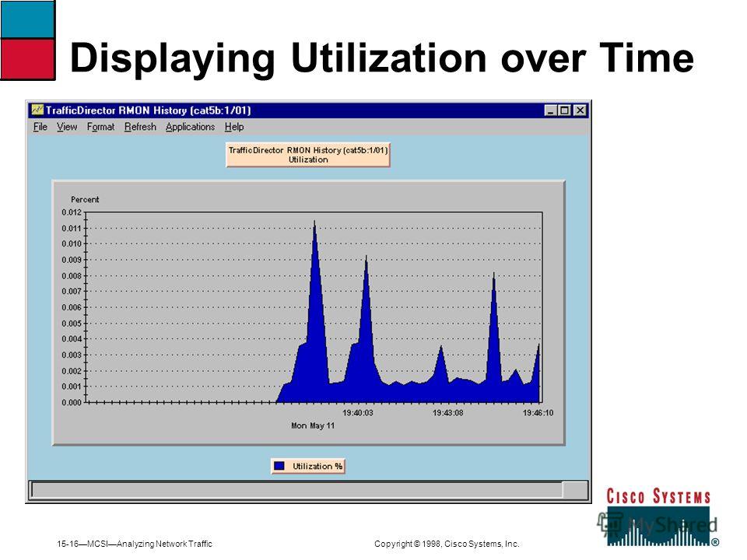747x560 pixels.
Task: Click the 0.011 y-axis value
Action: pos(72,228)
